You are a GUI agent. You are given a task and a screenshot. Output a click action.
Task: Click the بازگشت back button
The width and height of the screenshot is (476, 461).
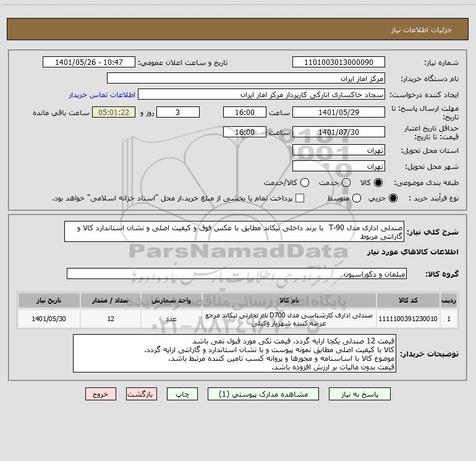click(142, 394)
